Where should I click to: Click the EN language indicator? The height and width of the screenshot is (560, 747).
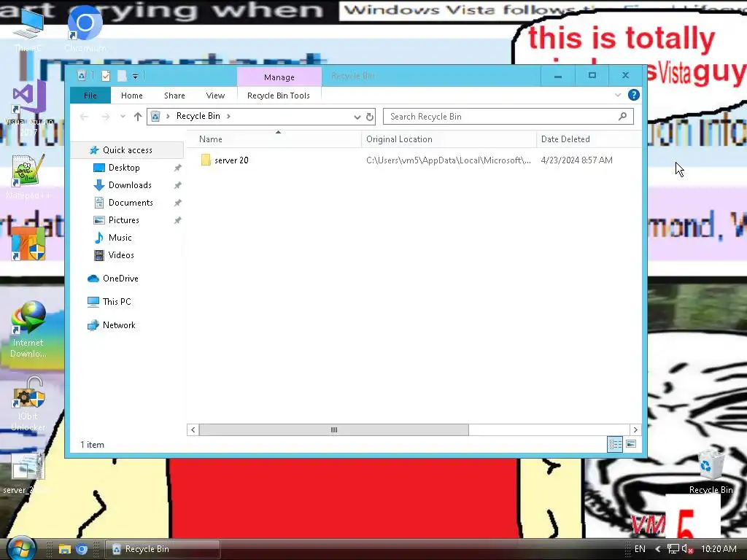click(640, 549)
